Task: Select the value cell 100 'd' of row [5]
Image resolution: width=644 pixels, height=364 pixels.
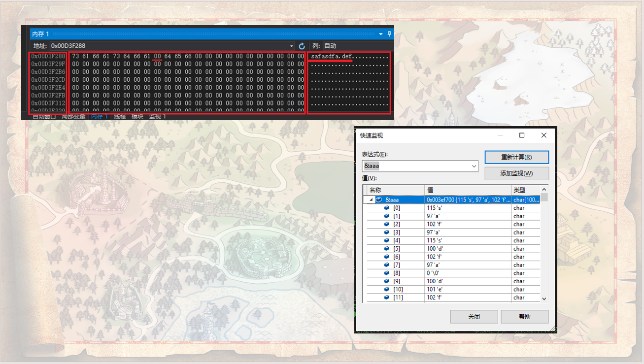Action: [x=468, y=249]
